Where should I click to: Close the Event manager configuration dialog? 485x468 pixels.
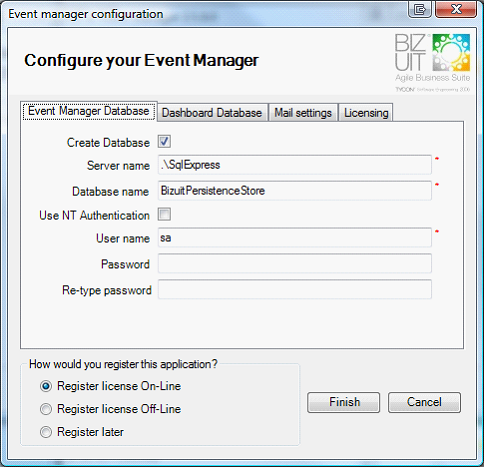tap(456, 10)
